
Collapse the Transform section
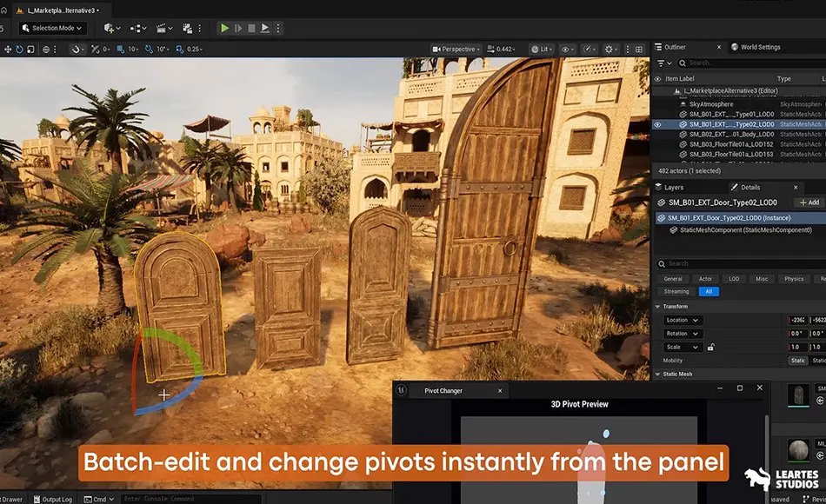tap(658, 307)
